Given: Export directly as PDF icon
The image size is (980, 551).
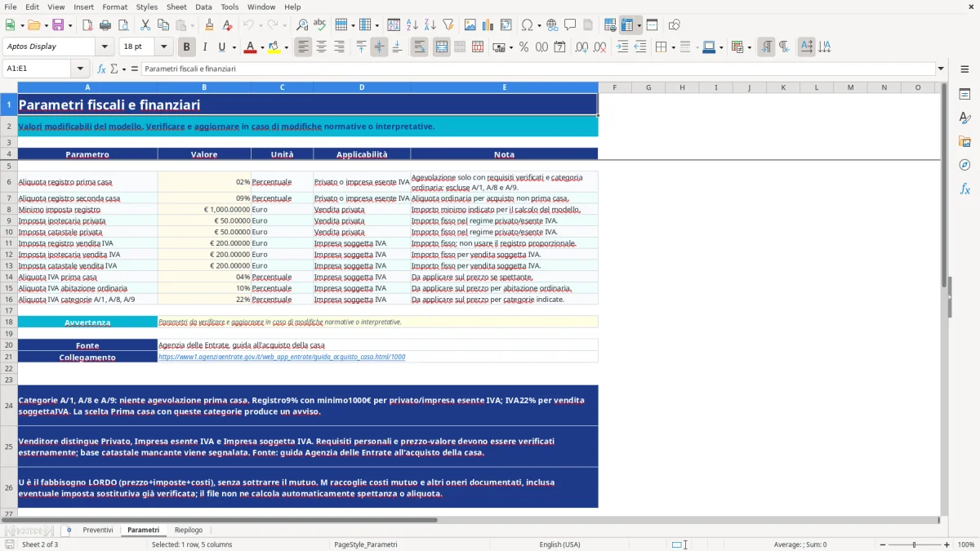Looking at the screenshot, I should click(87, 25).
